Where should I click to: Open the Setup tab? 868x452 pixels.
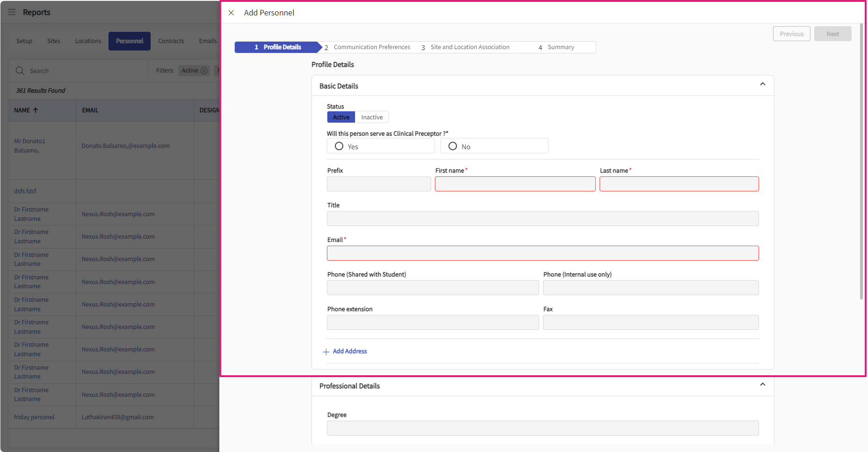[x=24, y=41]
